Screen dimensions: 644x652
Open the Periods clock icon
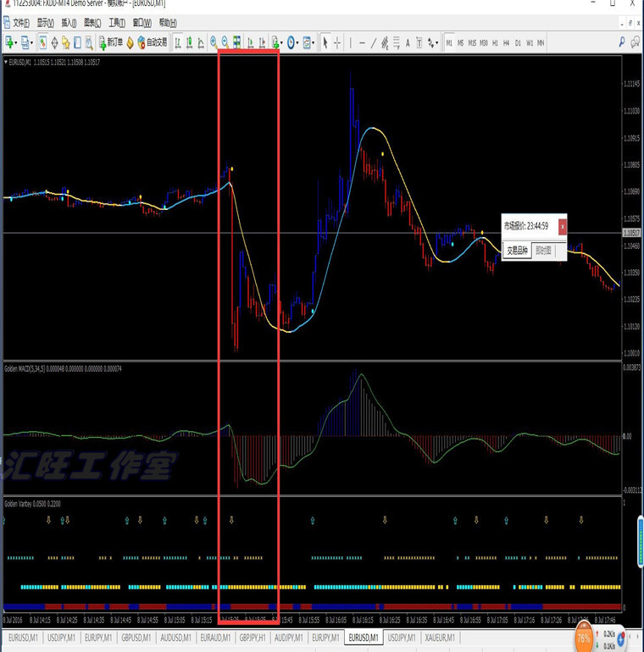pyautogui.click(x=291, y=42)
